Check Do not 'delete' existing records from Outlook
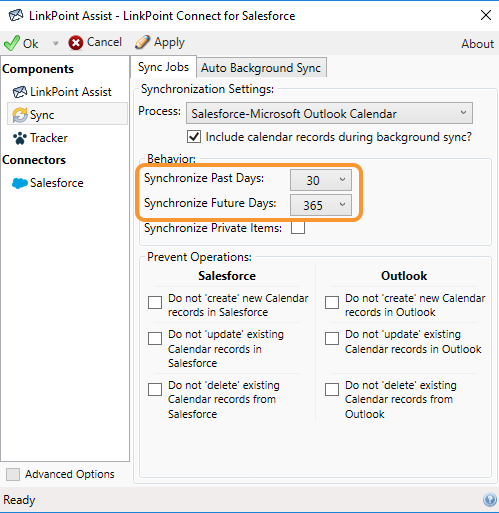The height and width of the screenshot is (513, 499). (x=332, y=389)
